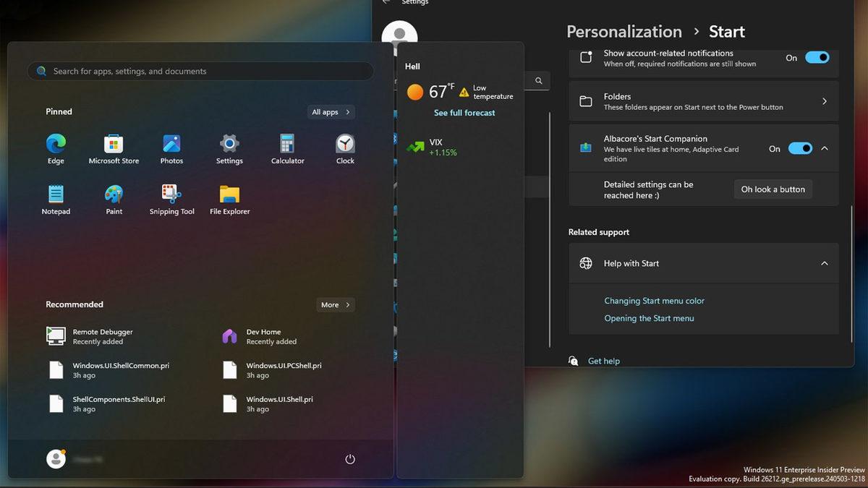See full forecast in the weather widget
868x488 pixels.
pyautogui.click(x=464, y=113)
